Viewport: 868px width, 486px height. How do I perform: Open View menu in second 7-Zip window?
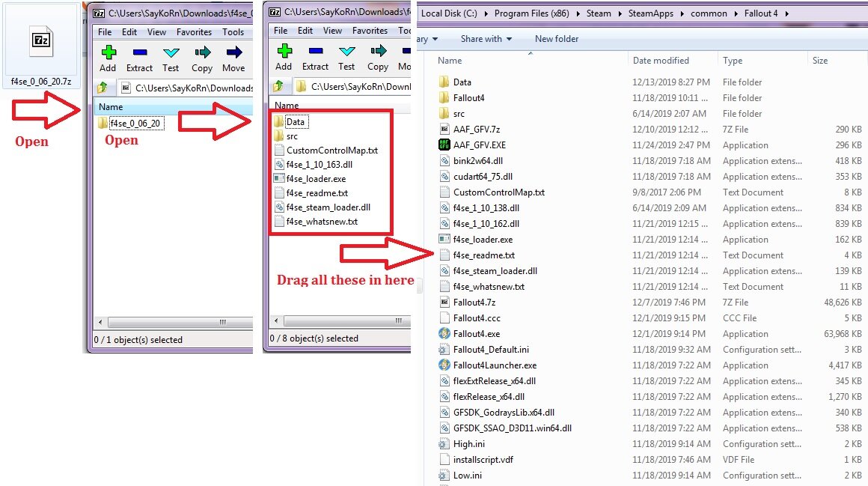click(332, 31)
